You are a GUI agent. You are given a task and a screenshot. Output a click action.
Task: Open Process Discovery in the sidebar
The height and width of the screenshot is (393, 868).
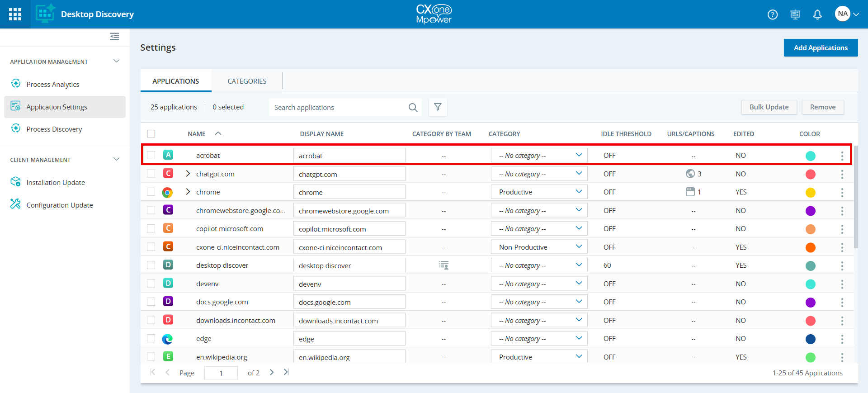[x=54, y=129]
